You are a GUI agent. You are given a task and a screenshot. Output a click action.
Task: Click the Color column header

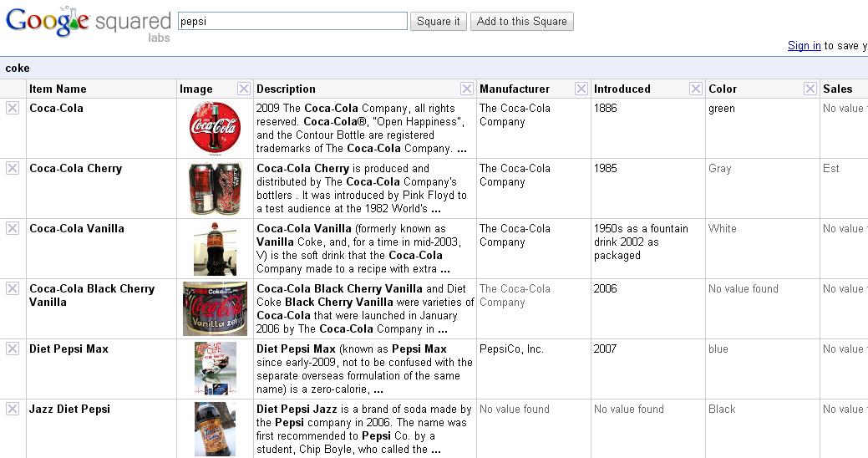tap(723, 89)
